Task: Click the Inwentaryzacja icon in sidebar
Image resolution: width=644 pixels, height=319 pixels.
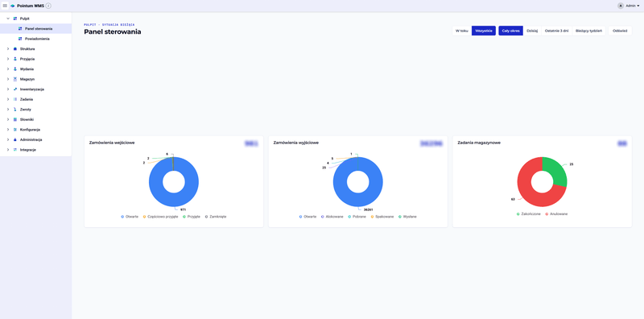Action: [15, 89]
